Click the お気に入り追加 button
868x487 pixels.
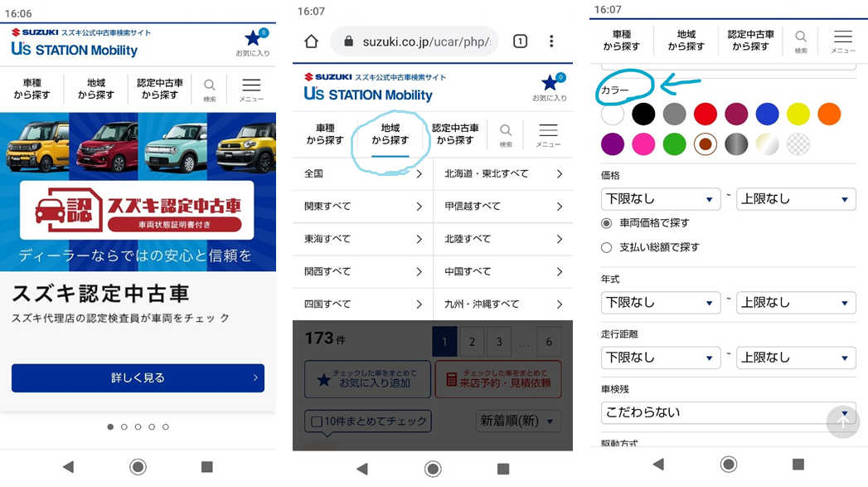[x=367, y=379]
